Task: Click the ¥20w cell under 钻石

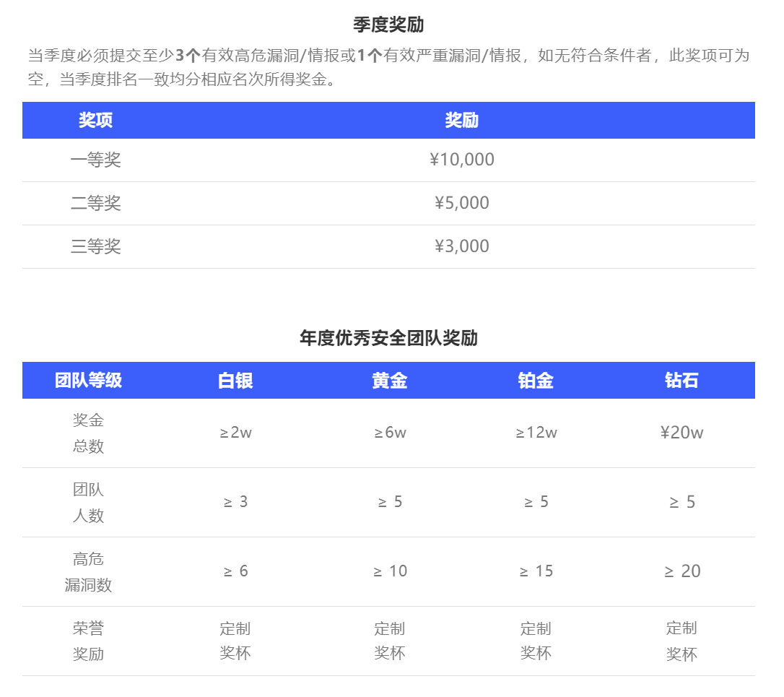Action: [681, 433]
